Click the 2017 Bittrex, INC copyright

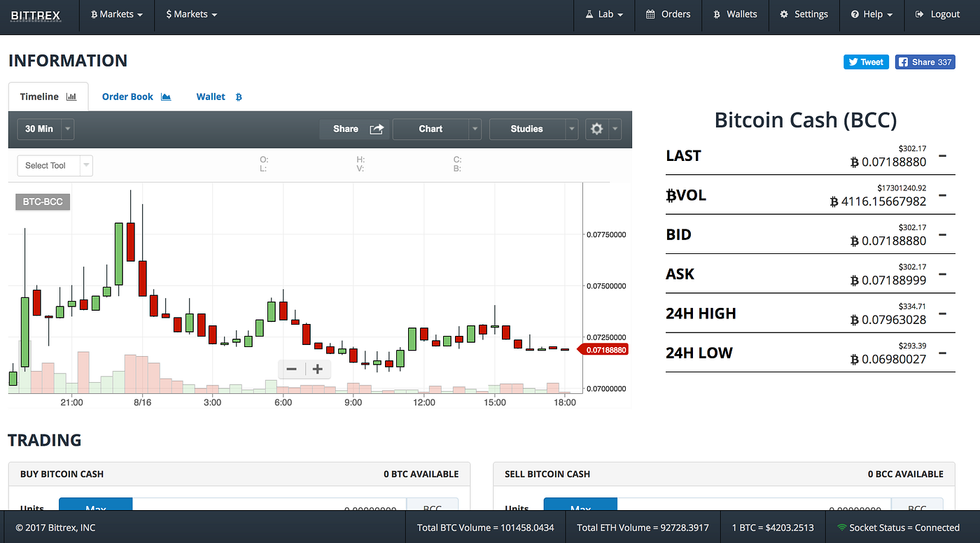tap(56, 528)
